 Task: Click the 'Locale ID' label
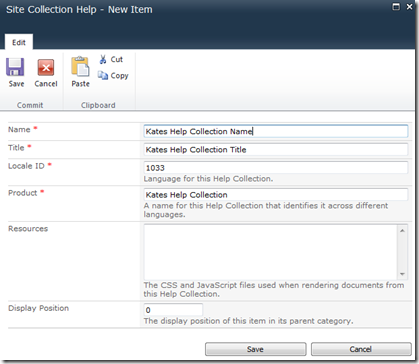coord(26,166)
